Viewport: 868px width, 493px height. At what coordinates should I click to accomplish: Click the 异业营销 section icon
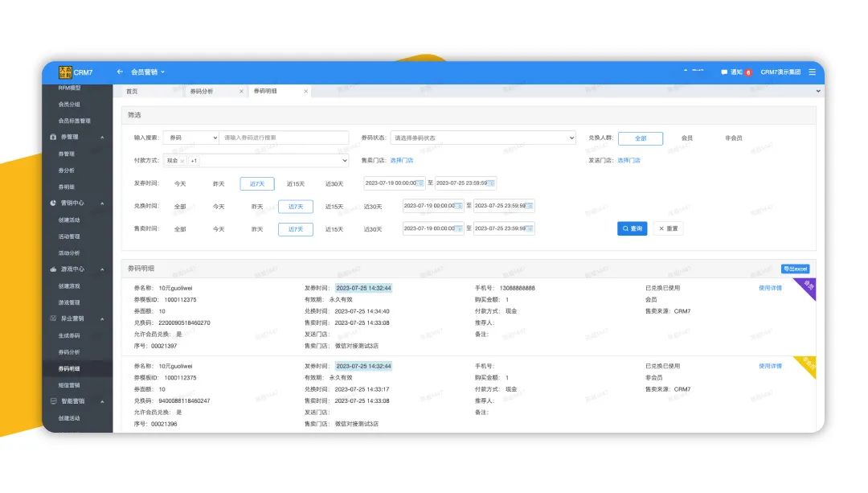[53, 318]
